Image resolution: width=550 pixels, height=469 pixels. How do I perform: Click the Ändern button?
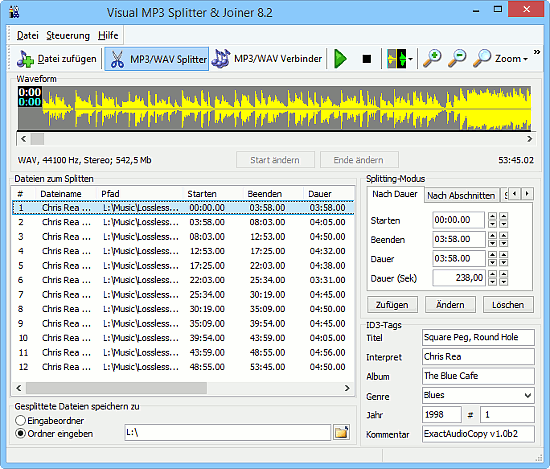(x=450, y=304)
